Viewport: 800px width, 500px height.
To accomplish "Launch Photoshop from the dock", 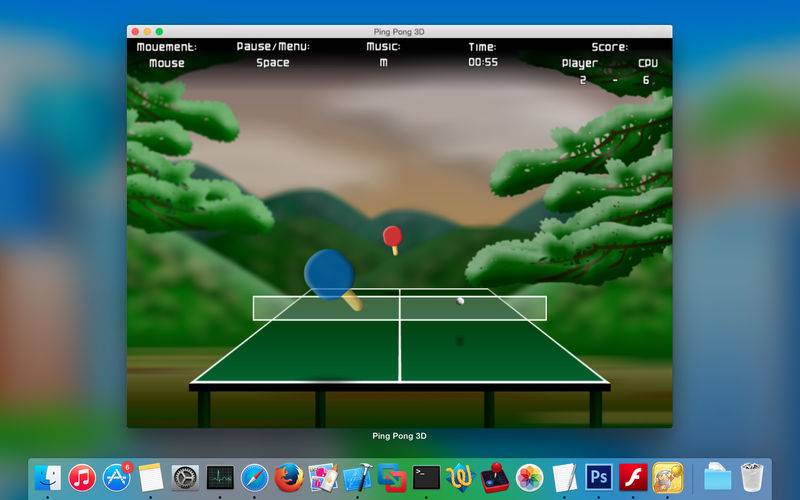I will point(598,478).
